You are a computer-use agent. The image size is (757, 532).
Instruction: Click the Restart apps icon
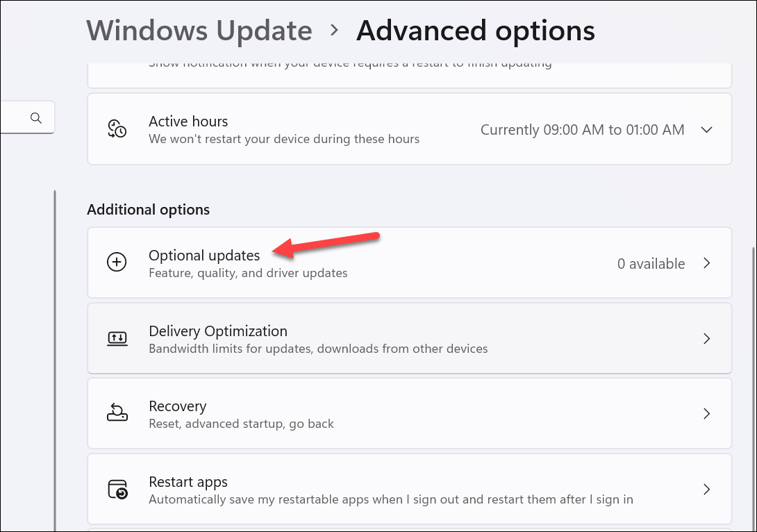click(117, 489)
